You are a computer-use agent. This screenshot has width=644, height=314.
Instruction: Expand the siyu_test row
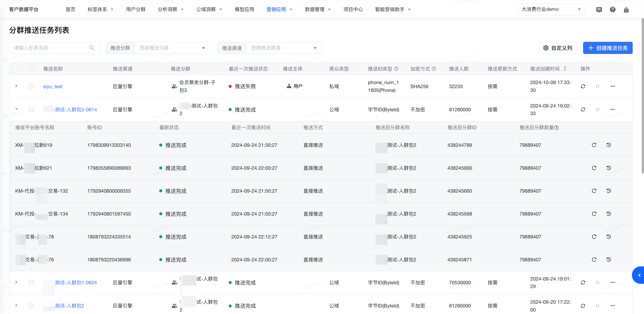(17, 86)
